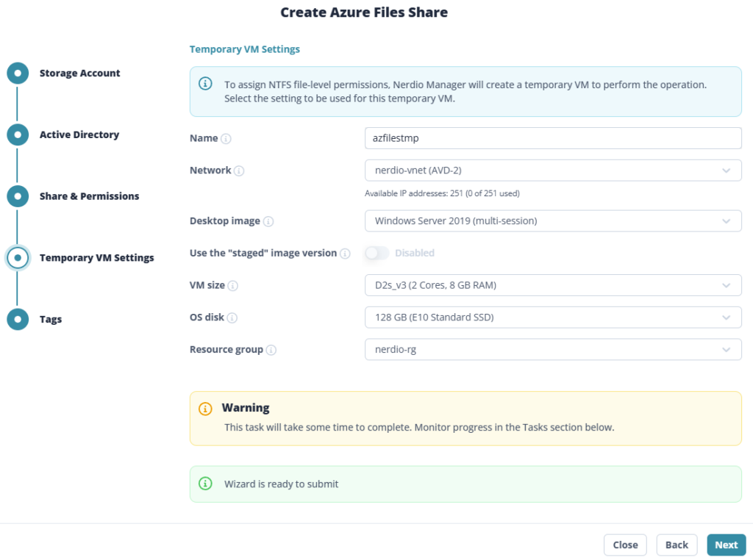Go to Tags step label
753x560 pixels.
point(51,320)
